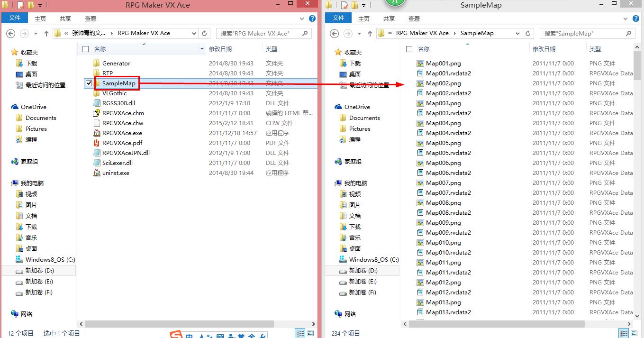Toggle select-all checkbox in SampleMap window header
This screenshot has width=644, height=338.
pyautogui.click(x=409, y=49)
